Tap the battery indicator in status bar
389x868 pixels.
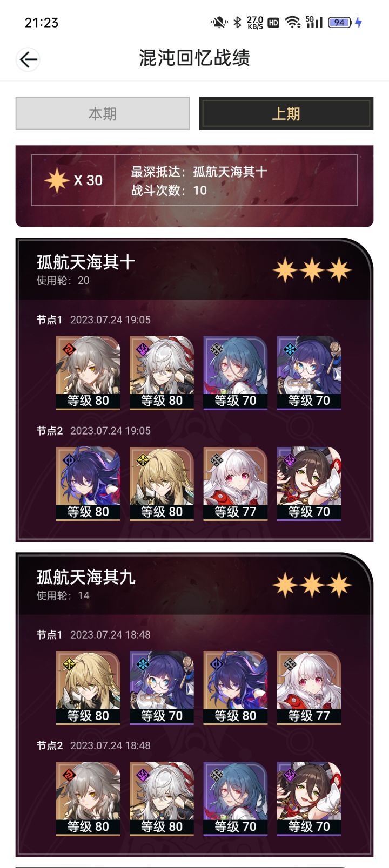point(340,22)
